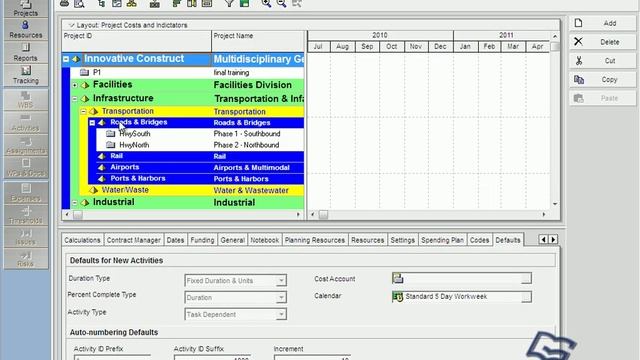Click the Gantt chart scroll down arrow

click(555, 204)
